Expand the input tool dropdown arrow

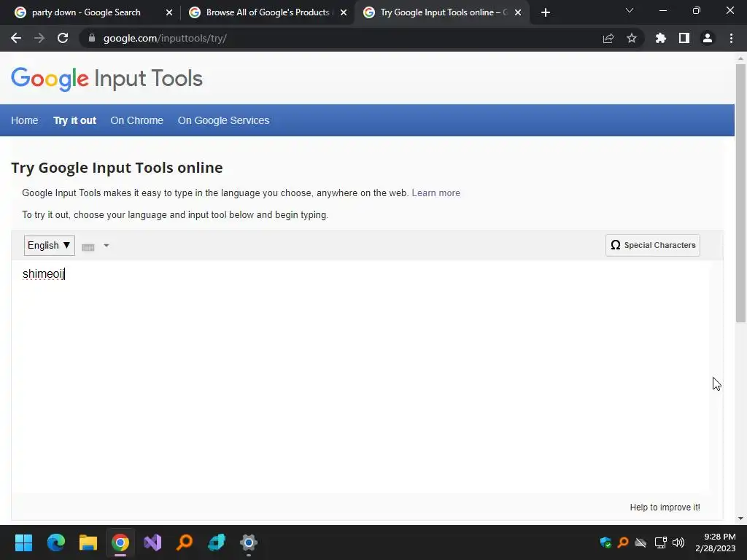pyautogui.click(x=107, y=246)
